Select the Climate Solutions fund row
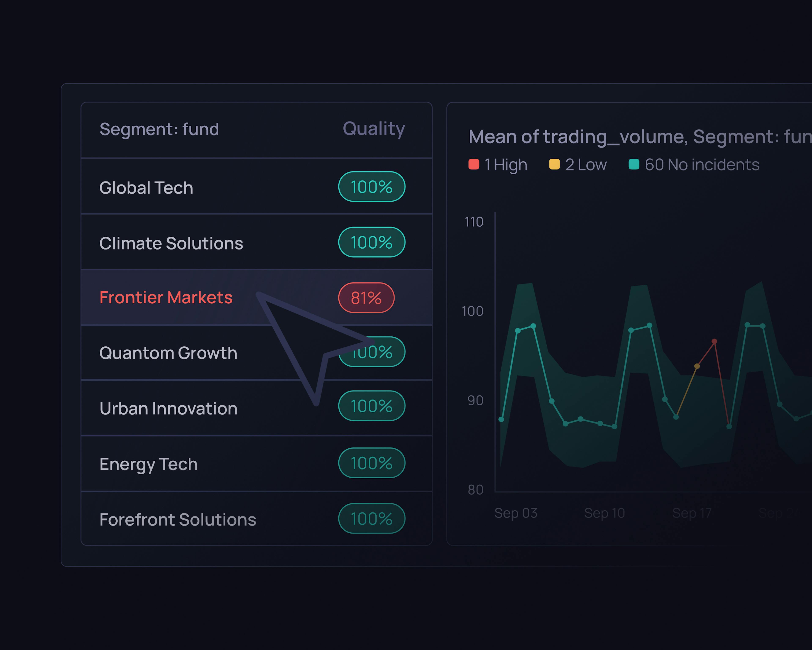Viewport: 812px width, 650px height. (171, 243)
